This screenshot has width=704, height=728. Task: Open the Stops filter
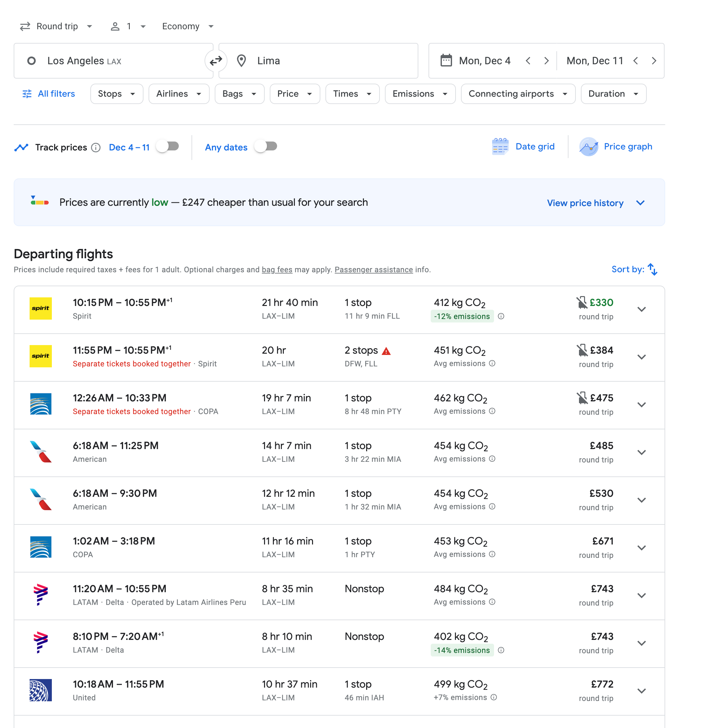pyautogui.click(x=117, y=94)
